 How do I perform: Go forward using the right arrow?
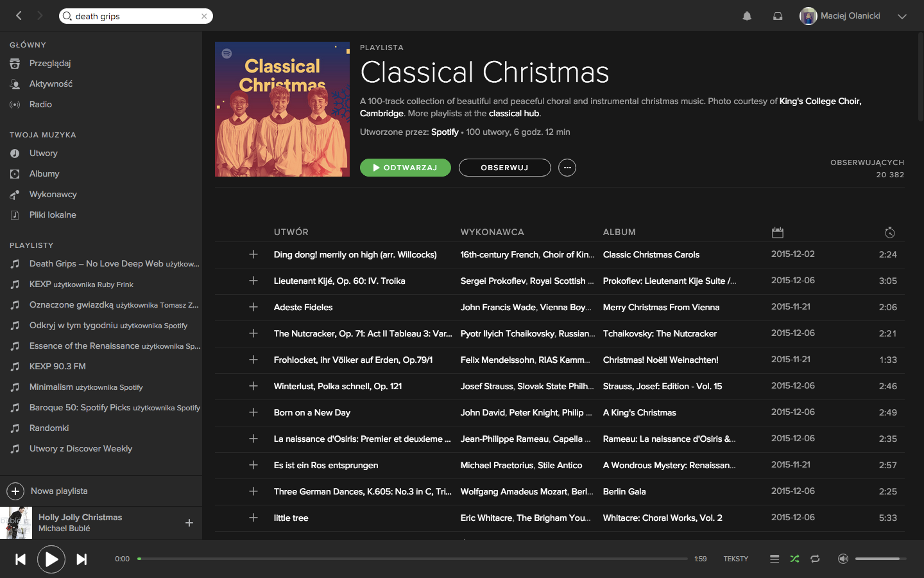tap(40, 16)
